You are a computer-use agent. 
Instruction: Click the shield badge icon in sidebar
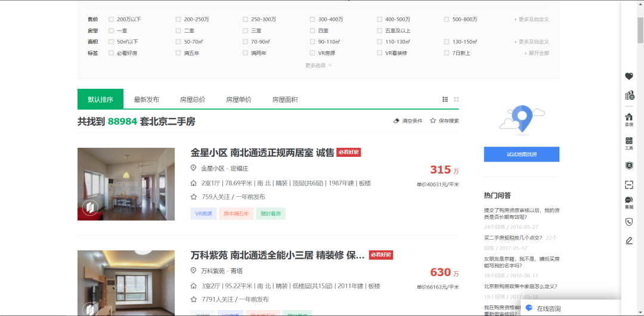point(629,166)
